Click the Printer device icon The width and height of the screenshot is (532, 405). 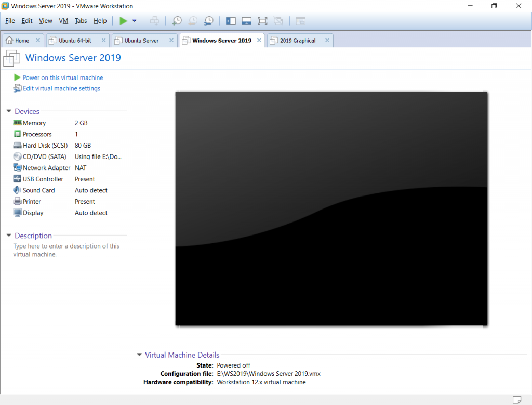tap(17, 201)
